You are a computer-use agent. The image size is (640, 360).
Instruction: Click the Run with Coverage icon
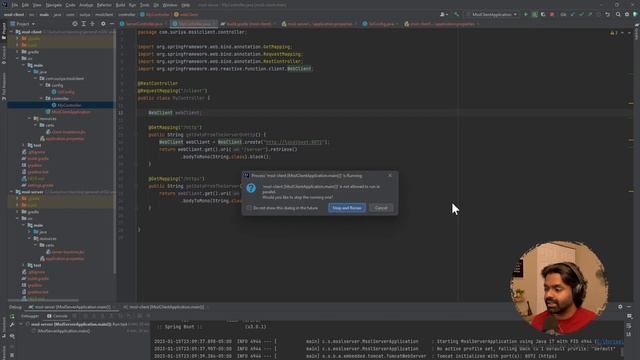pos(543,14)
